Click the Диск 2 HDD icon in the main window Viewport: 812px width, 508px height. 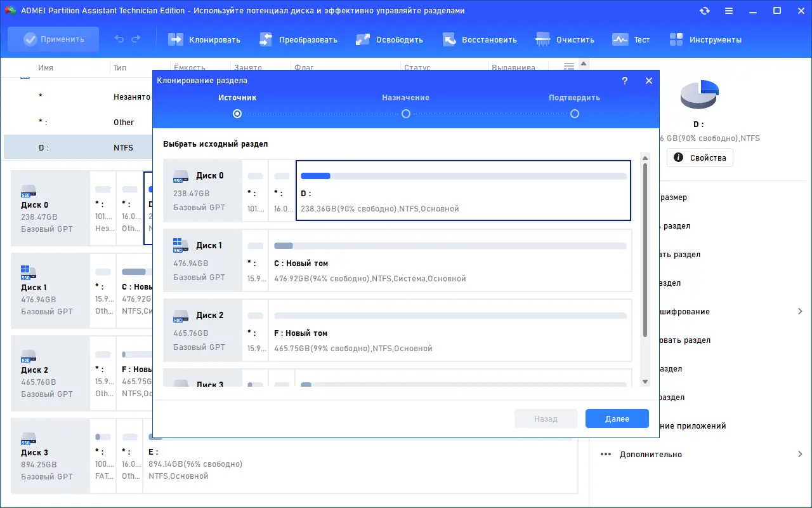click(x=29, y=356)
